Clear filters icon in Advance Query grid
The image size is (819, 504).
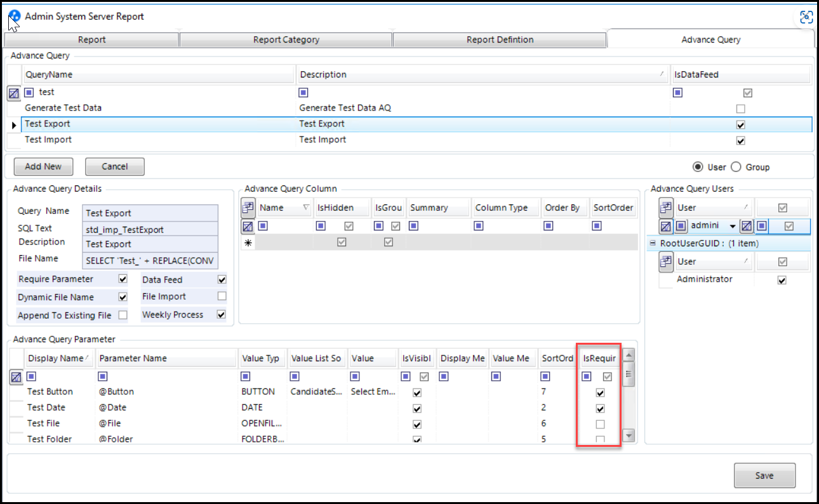click(14, 93)
